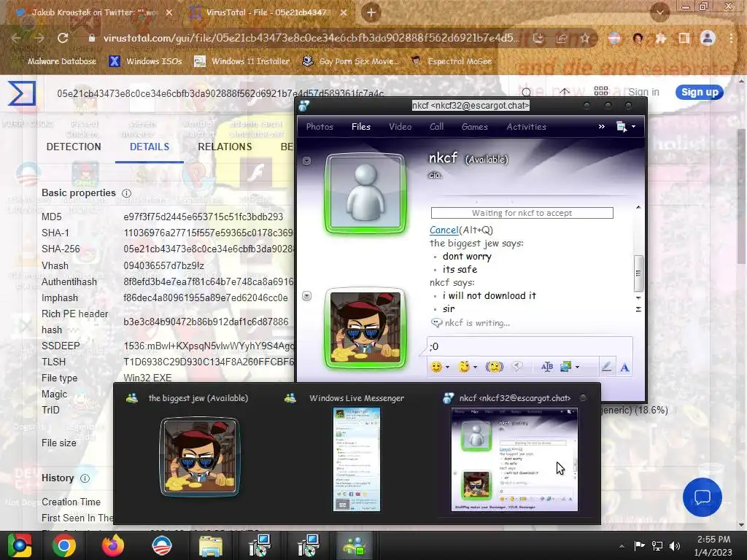Switch to Jakub Kroustek Twitter tab

[x=93, y=12]
